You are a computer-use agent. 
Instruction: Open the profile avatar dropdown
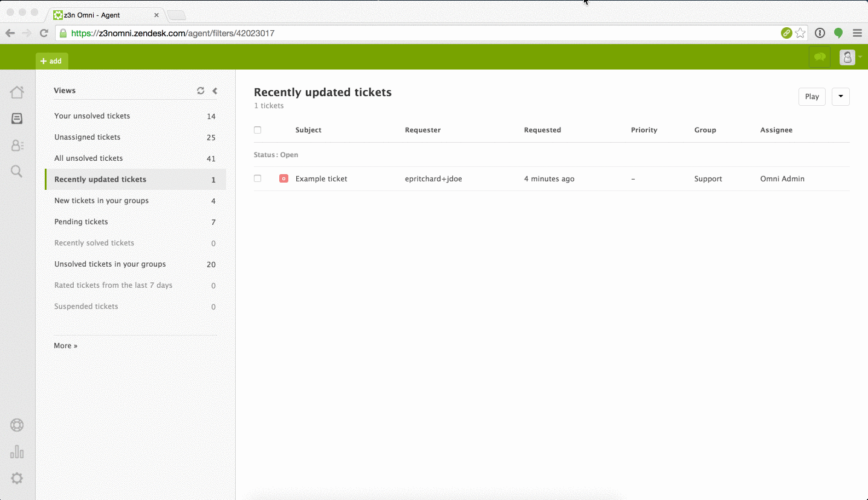847,56
